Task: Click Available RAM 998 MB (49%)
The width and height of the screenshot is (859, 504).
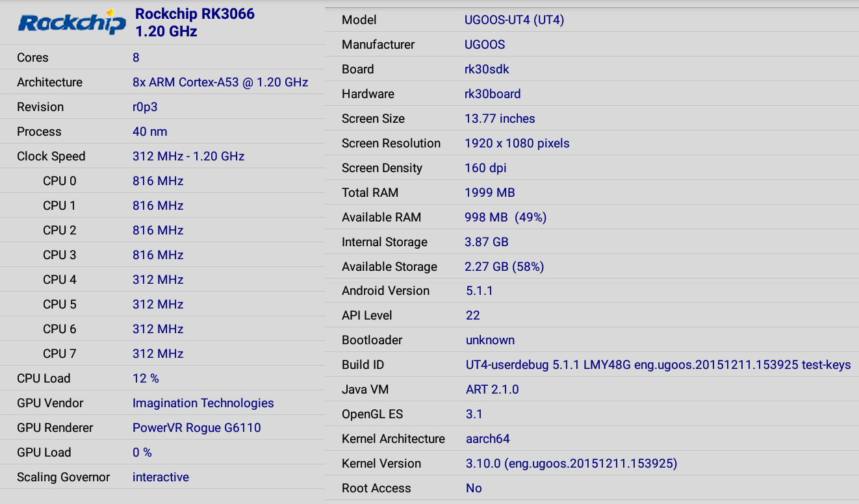Action: pyautogui.click(x=506, y=217)
